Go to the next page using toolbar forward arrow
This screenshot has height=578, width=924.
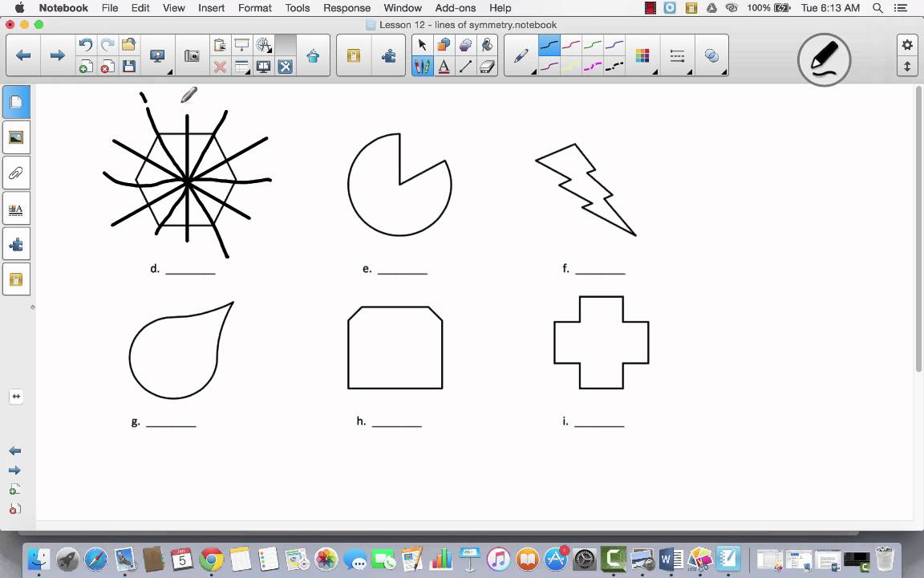[x=57, y=55]
